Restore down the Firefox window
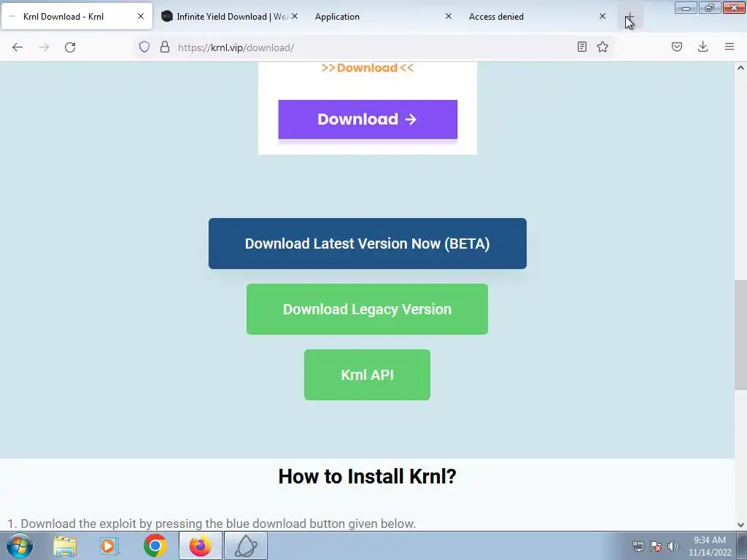747x560 pixels. coord(710,7)
